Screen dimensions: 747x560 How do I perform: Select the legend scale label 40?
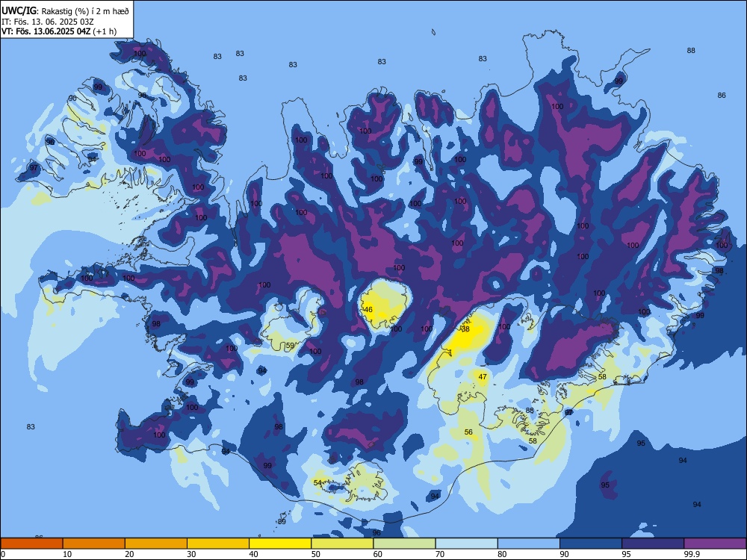(253, 554)
